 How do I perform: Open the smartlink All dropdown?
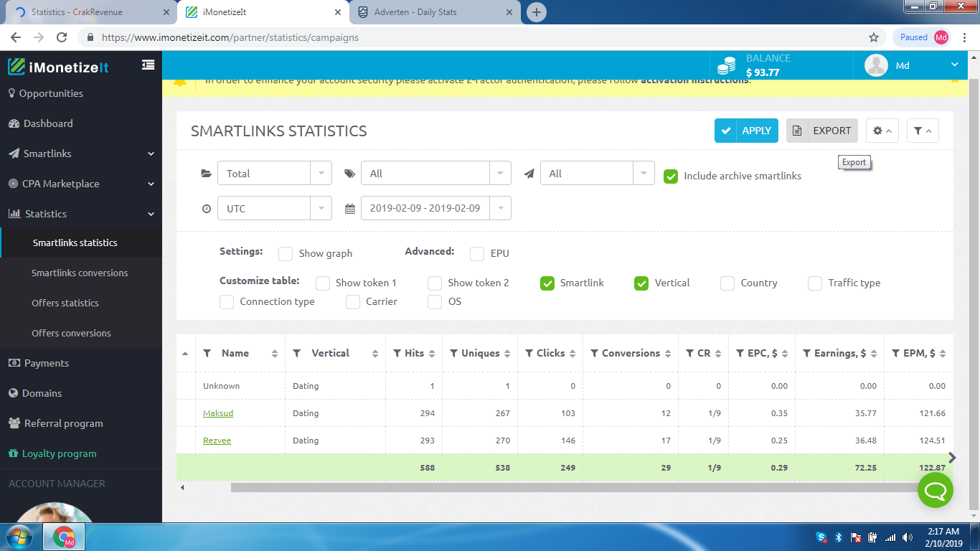(x=598, y=174)
